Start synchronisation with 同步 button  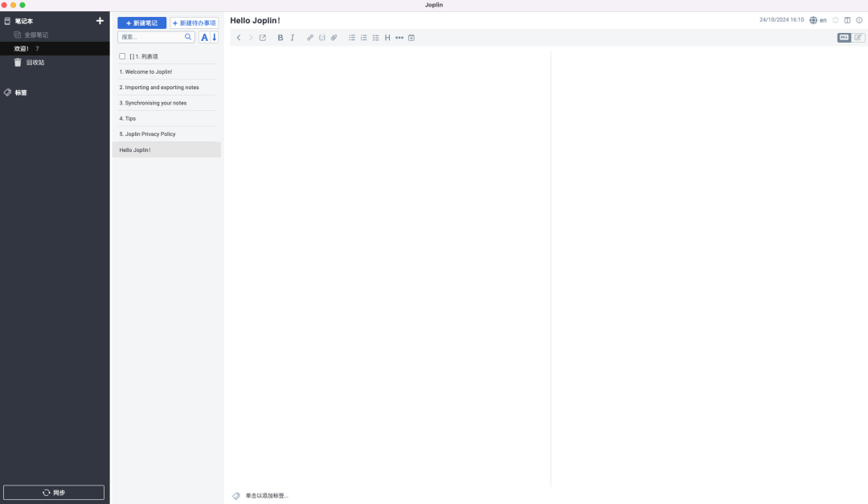(x=54, y=493)
